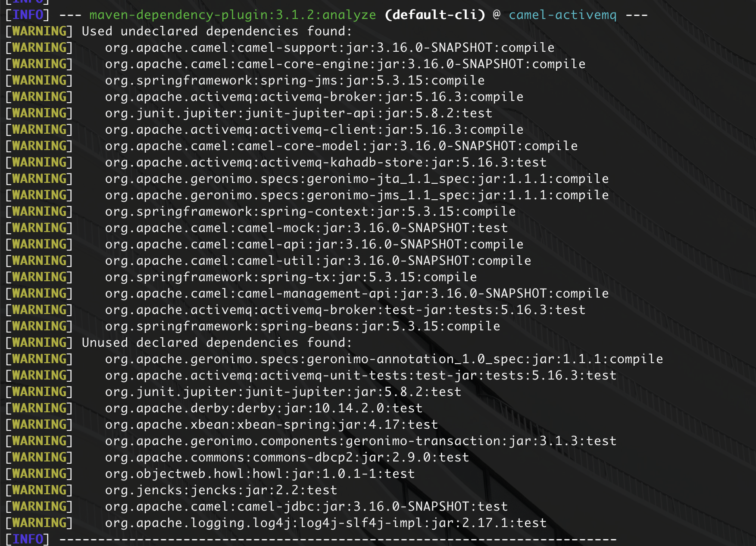Click the activemq-client dependency line
Screen dimensions: 756x546
[314, 130]
